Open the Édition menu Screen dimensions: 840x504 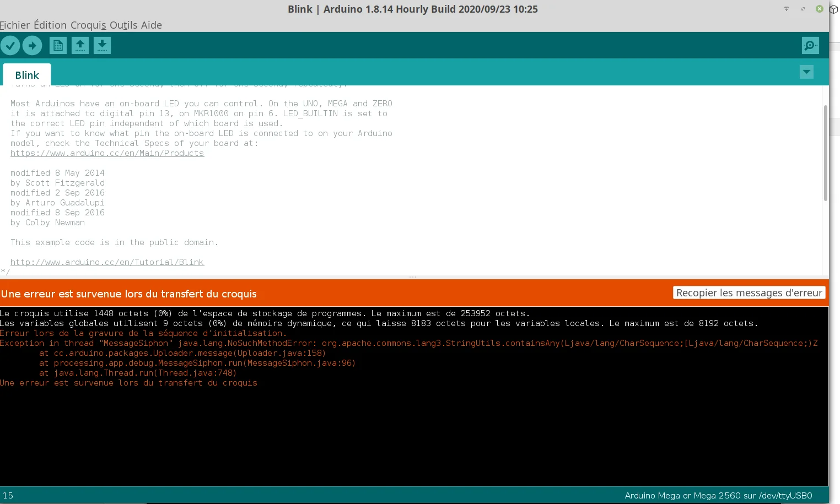pos(50,25)
